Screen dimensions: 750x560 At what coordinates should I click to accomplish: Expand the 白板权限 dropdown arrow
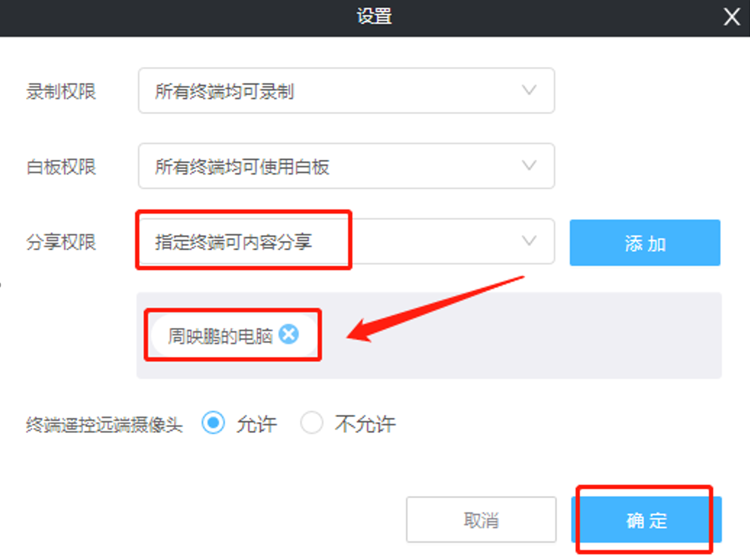pyautogui.click(x=529, y=165)
